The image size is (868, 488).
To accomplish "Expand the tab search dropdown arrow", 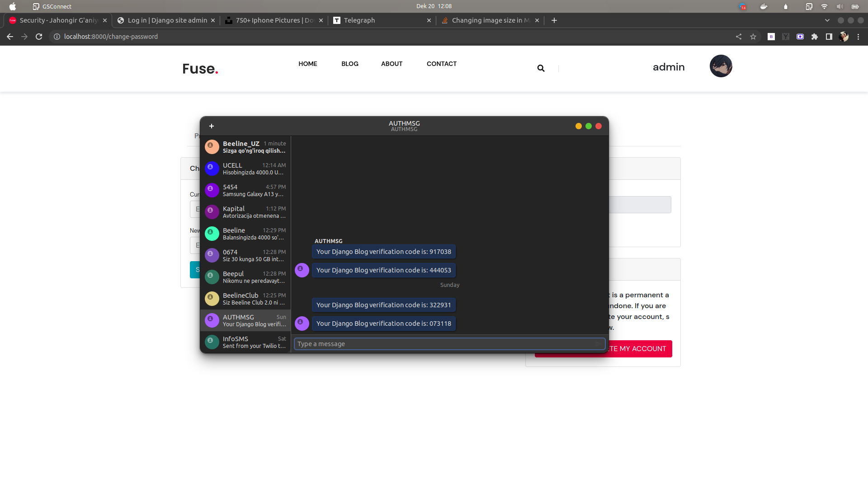I will pyautogui.click(x=827, y=20).
